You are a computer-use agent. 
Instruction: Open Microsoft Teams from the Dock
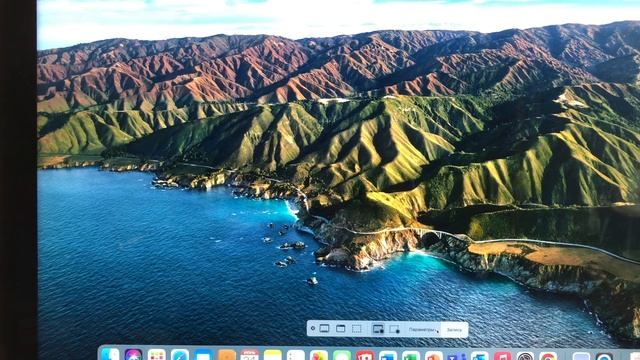(x=457, y=356)
